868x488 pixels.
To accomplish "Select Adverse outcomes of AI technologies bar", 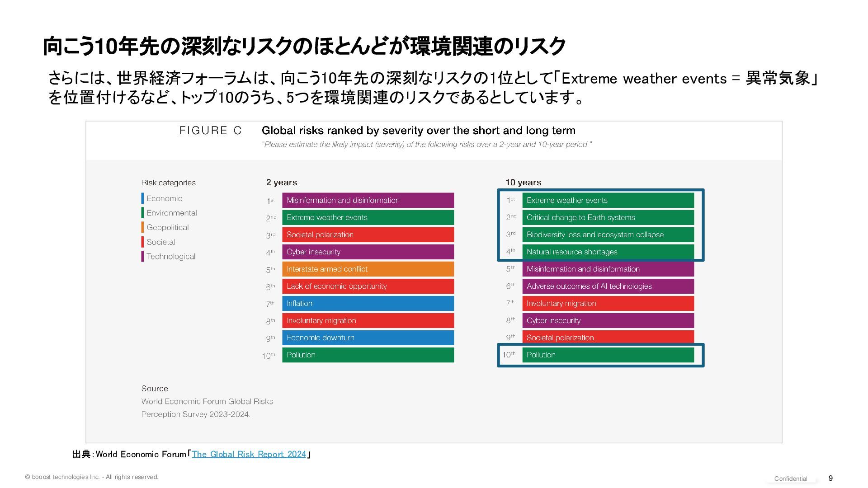I will (608, 286).
